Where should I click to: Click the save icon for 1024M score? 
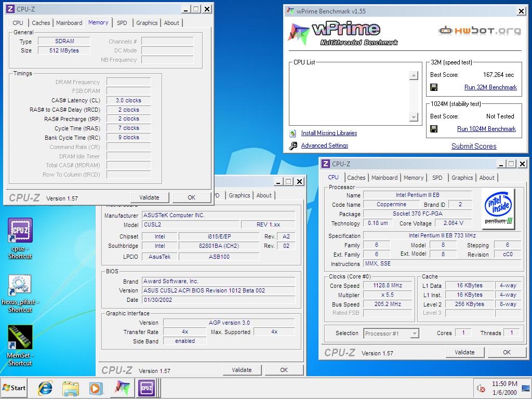point(434,129)
